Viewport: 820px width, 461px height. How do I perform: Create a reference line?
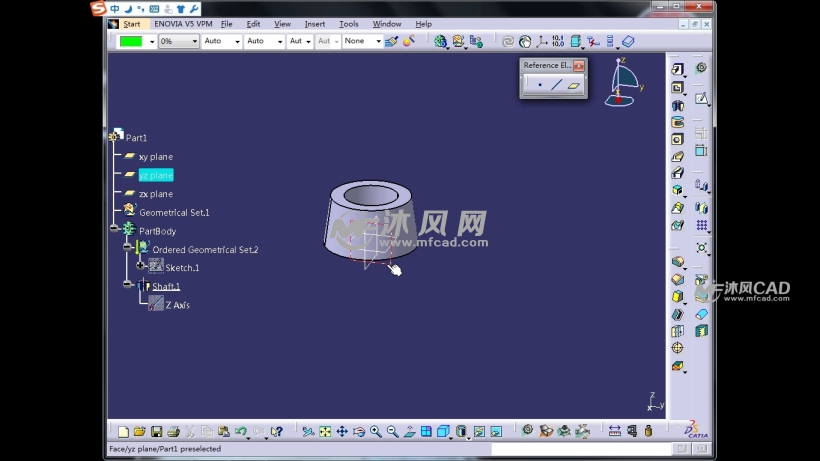556,85
